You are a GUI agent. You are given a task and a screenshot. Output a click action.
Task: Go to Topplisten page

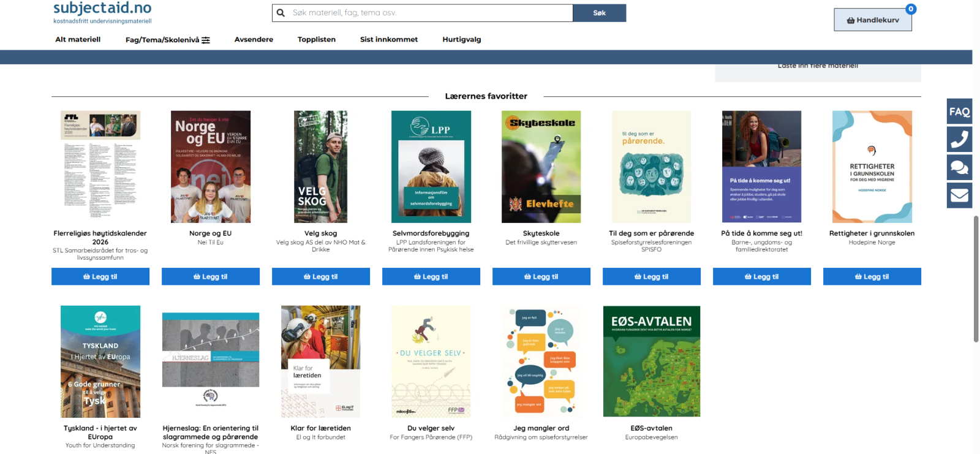[316, 39]
